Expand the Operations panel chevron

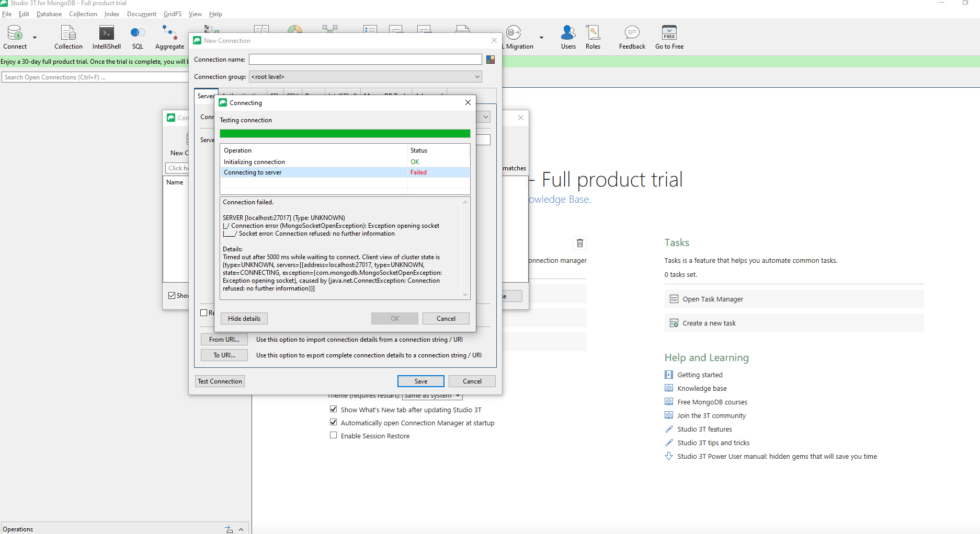(x=241, y=529)
